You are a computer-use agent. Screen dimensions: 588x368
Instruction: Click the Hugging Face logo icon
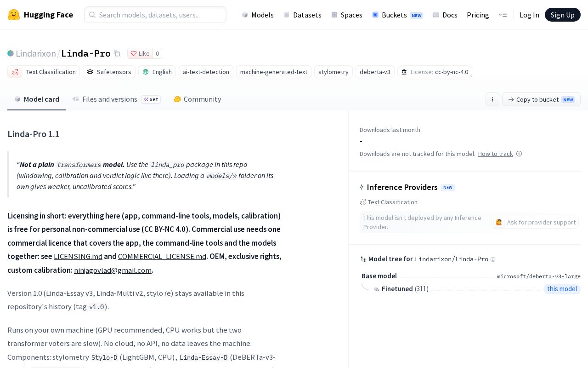(x=14, y=15)
